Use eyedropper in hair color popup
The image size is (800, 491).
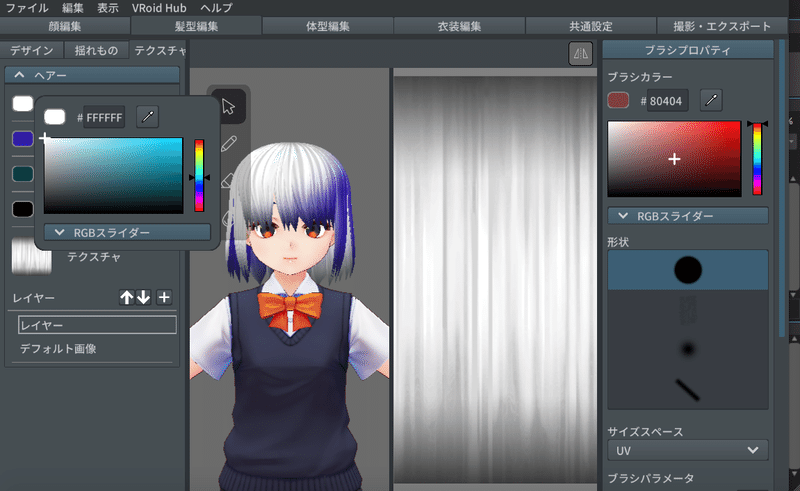147,117
